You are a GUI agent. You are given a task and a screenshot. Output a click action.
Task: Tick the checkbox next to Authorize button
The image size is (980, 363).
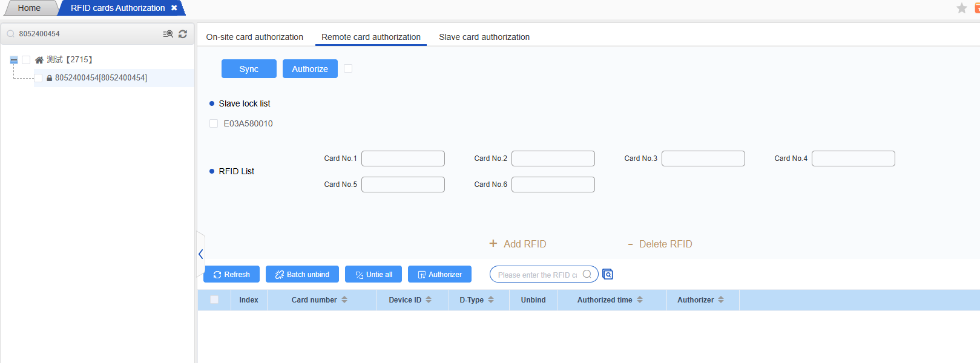pyautogui.click(x=348, y=68)
